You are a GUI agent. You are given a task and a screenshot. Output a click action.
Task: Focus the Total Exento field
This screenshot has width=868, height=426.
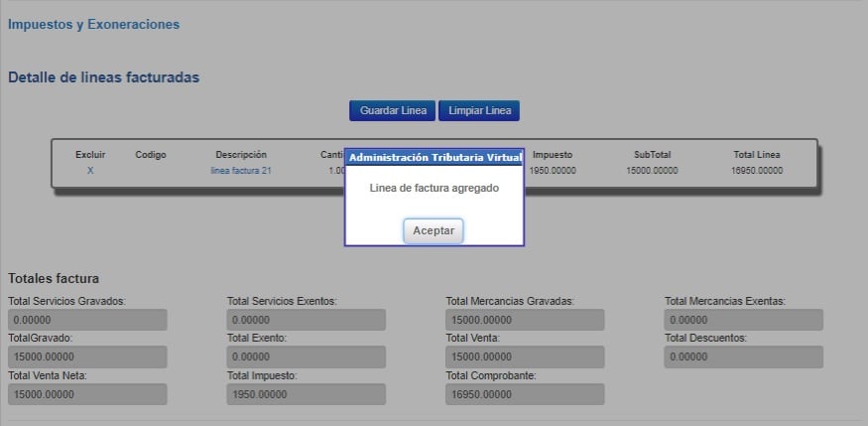(306, 356)
